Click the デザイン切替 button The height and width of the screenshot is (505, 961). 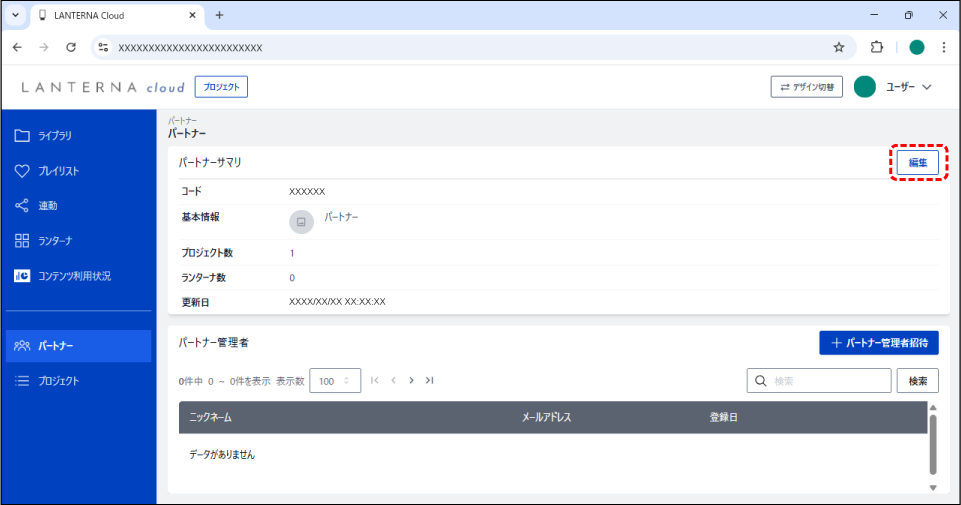(806, 87)
